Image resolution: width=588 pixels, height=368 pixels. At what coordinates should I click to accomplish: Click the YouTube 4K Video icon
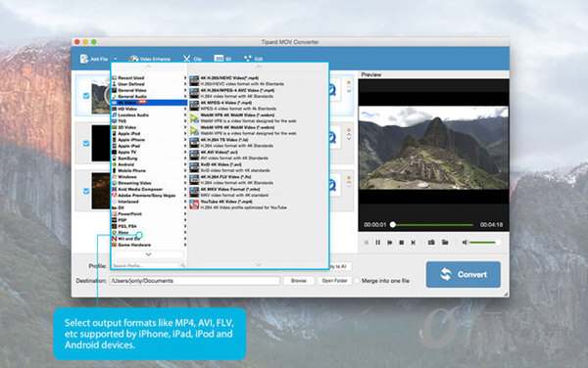[x=194, y=205]
